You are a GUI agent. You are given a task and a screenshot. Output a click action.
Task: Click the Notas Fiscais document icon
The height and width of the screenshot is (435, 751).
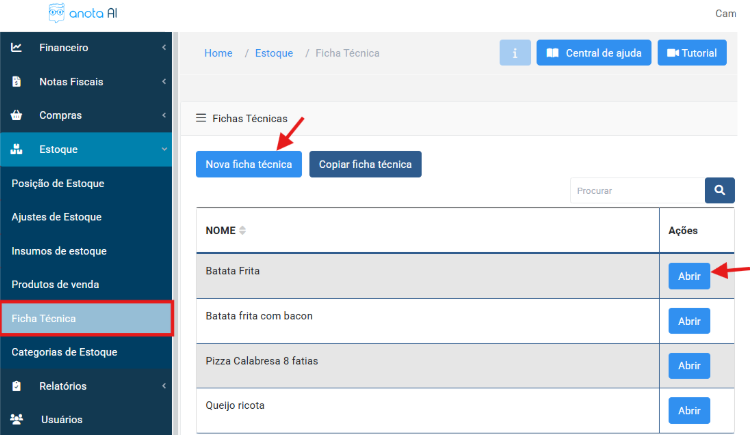(x=17, y=82)
